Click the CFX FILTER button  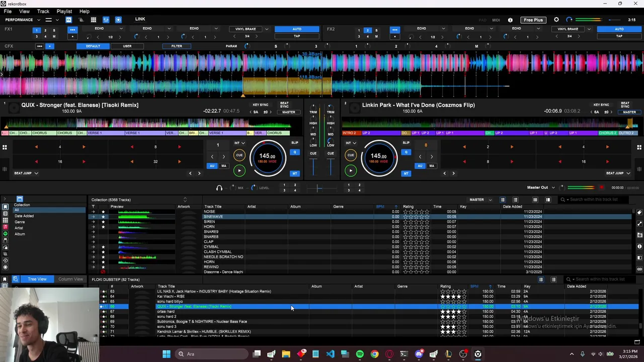coord(177,46)
